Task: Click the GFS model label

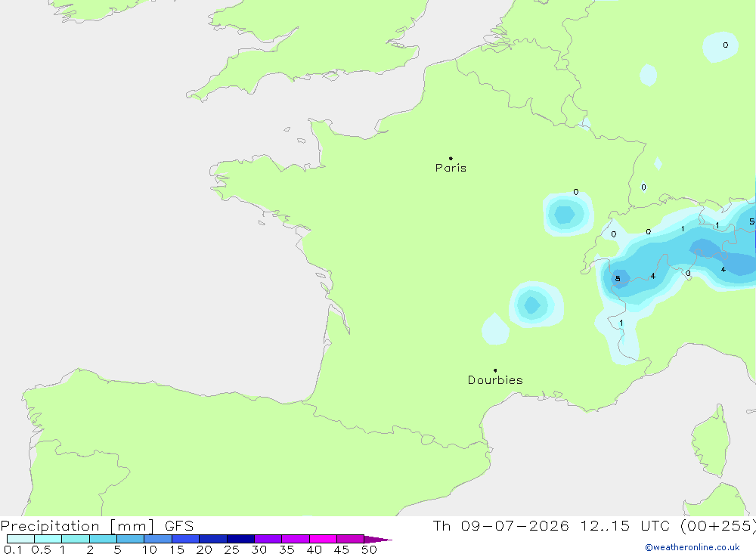Action: click(x=179, y=526)
